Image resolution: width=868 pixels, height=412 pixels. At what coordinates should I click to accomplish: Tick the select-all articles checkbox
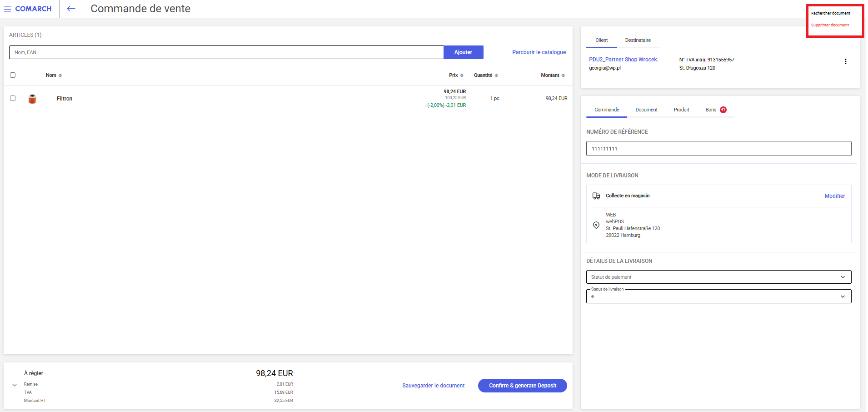[x=13, y=75]
